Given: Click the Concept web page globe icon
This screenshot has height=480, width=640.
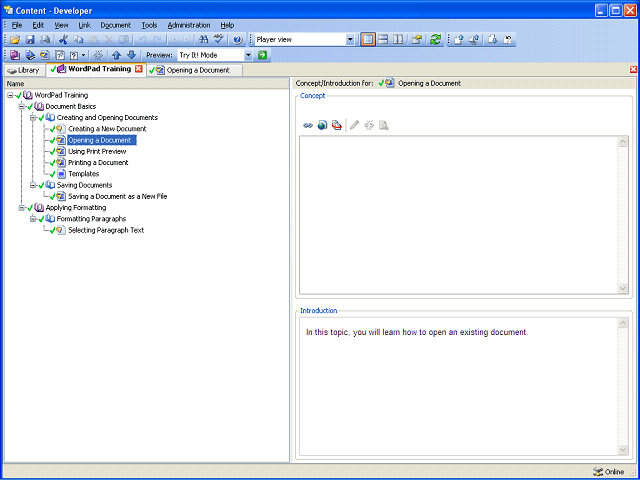Looking at the screenshot, I should point(322,125).
